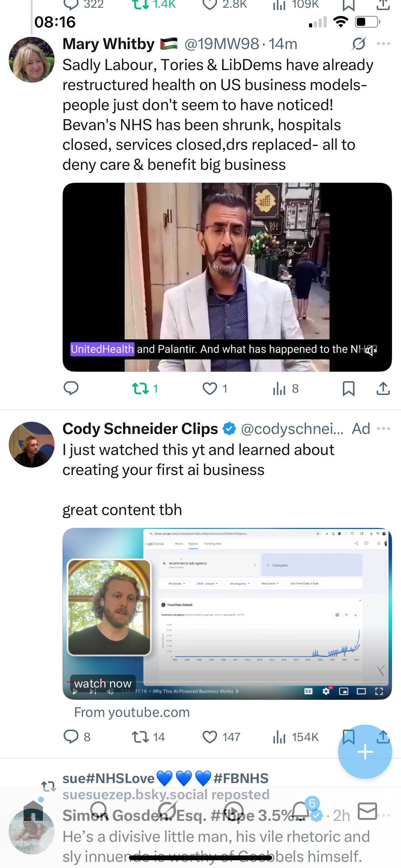View analytics for Cody Schneider post
This screenshot has height=868, width=401.
point(279,737)
